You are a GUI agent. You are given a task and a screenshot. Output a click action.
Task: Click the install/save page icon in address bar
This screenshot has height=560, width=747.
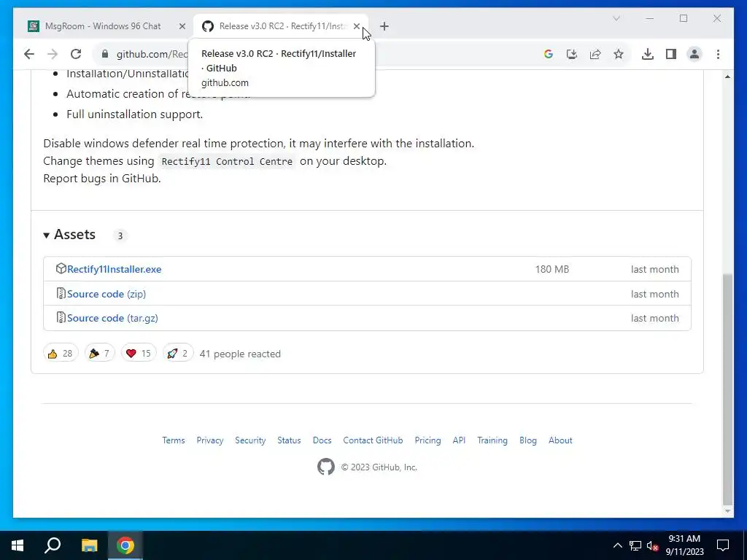click(572, 54)
